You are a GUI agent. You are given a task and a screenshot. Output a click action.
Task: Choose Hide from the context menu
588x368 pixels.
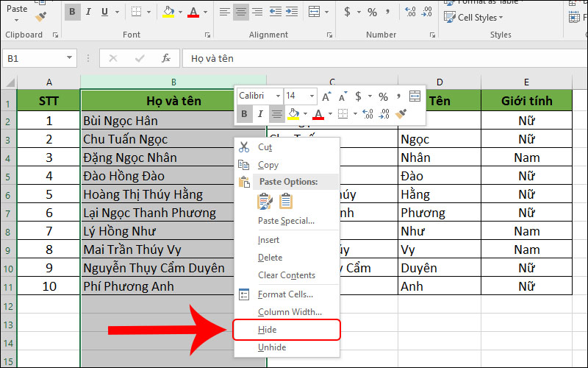pyautogui.click(x=287, y=330)
